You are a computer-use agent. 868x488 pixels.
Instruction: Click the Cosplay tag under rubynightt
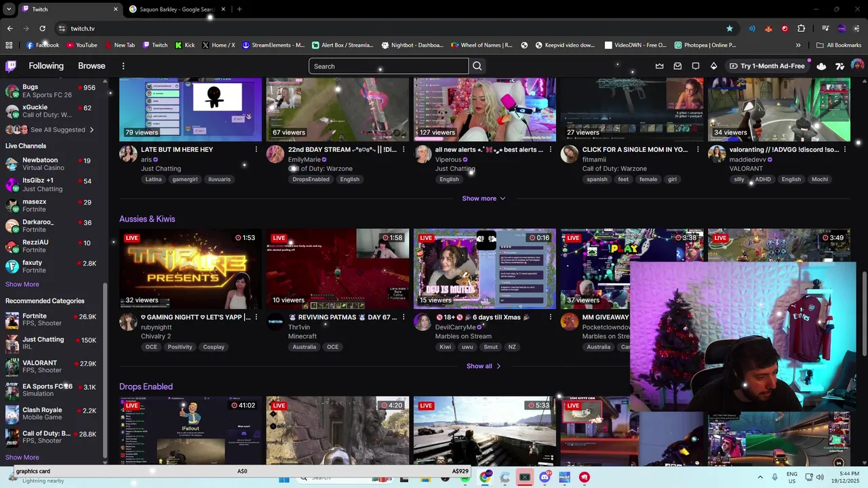point(214,347)
